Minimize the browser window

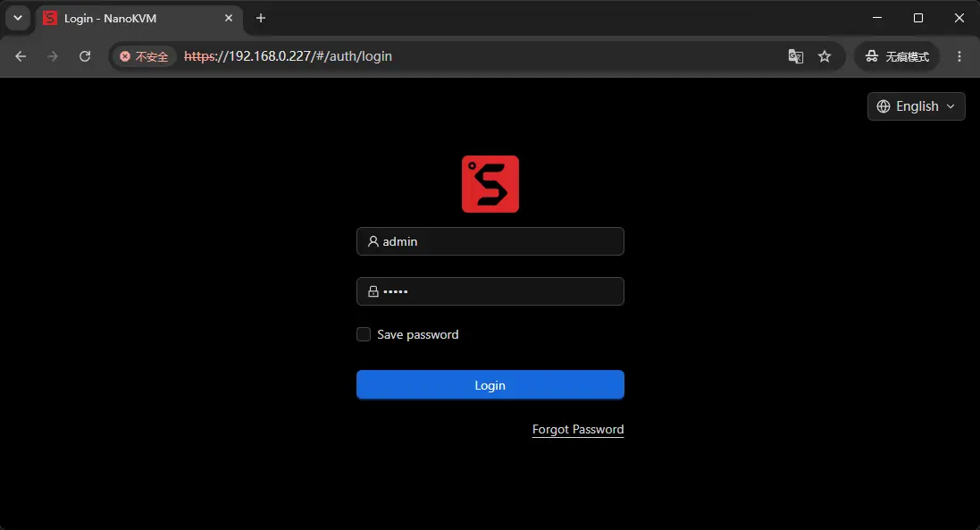pyautogui.click(x=877, y=18)
